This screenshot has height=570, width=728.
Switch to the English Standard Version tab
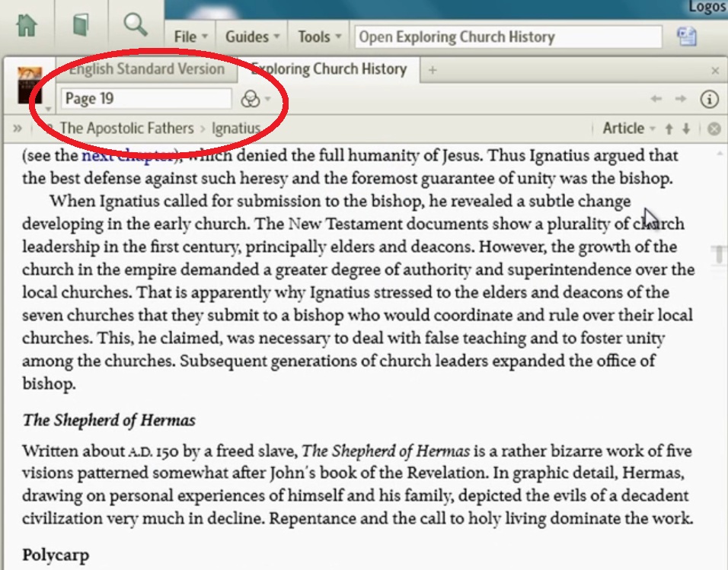[x=146, y=69]
